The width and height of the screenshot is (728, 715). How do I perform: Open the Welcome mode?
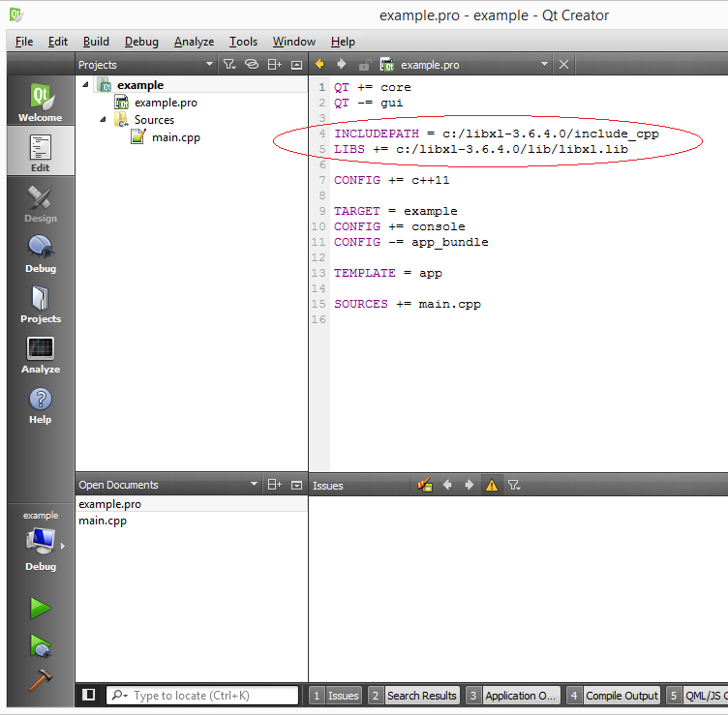(41, 101)
